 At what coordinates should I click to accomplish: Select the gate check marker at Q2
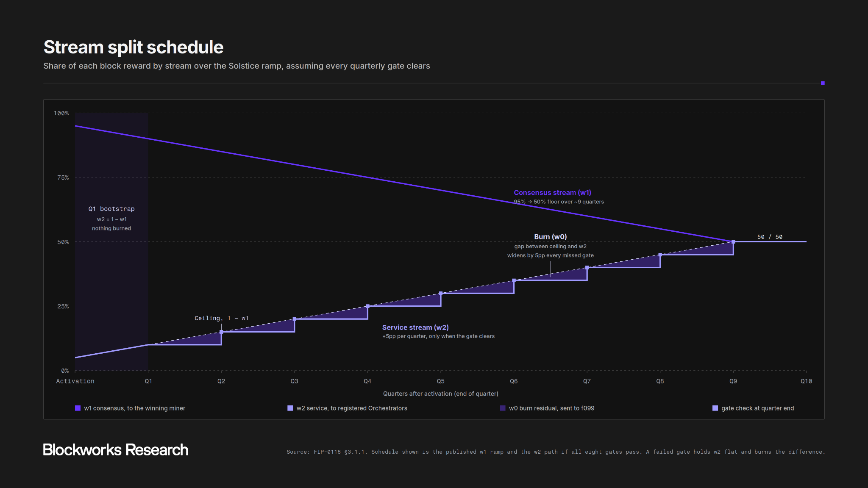[x=221, y=332]
